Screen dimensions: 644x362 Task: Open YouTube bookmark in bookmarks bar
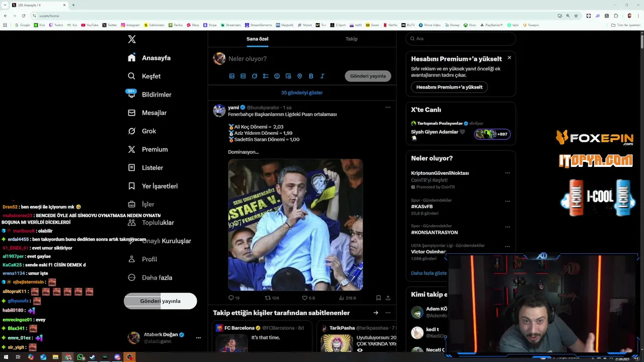(x=90, y=25)
